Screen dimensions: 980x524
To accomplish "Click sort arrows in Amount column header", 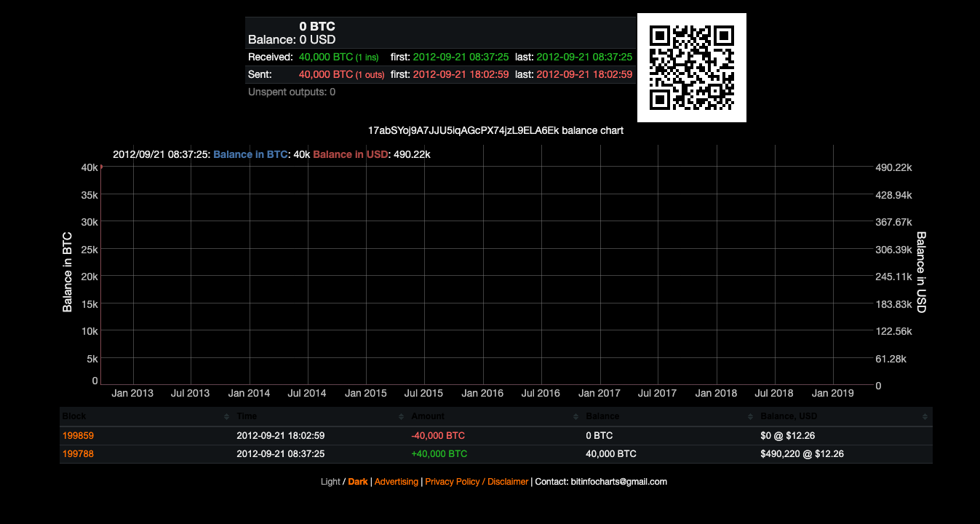I will (x=575, y=416).
